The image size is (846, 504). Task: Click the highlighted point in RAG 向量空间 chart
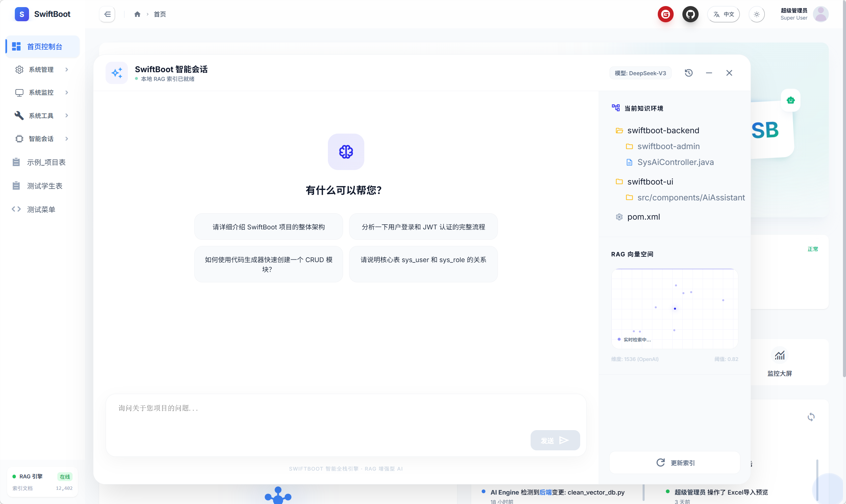pyautogui.click(x=675, y=308)
